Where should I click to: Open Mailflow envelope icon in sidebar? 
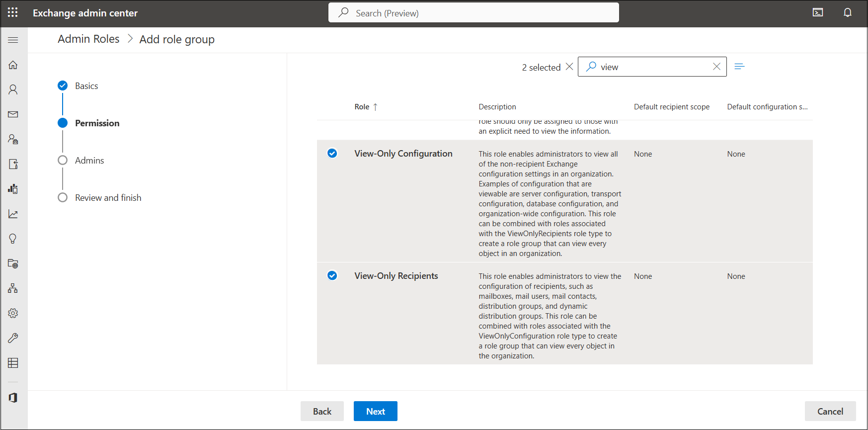pyautogui.click(x=13, y=114)
